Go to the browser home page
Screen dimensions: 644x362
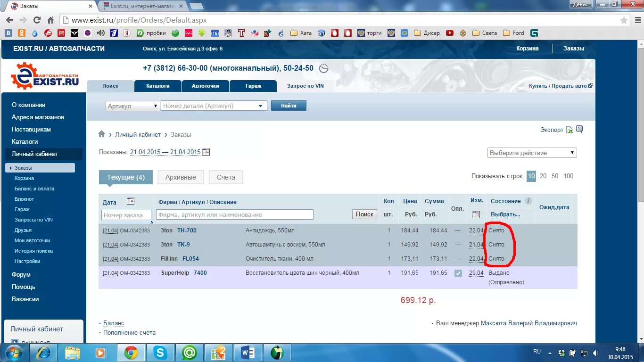pos(50,20)
